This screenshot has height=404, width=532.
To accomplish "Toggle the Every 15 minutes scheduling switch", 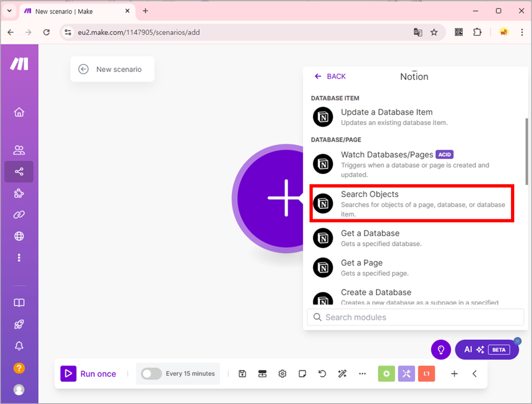I will click(151, 373).
